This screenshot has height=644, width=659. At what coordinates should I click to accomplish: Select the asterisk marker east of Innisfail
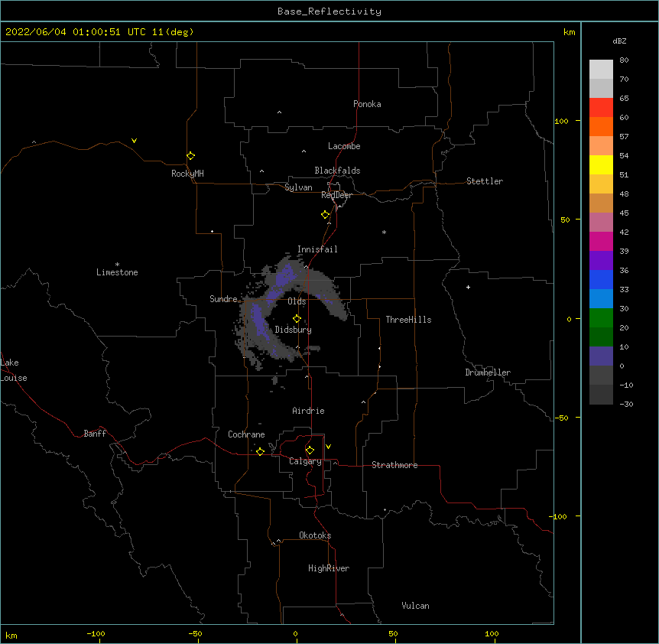[x=384, y=232]
